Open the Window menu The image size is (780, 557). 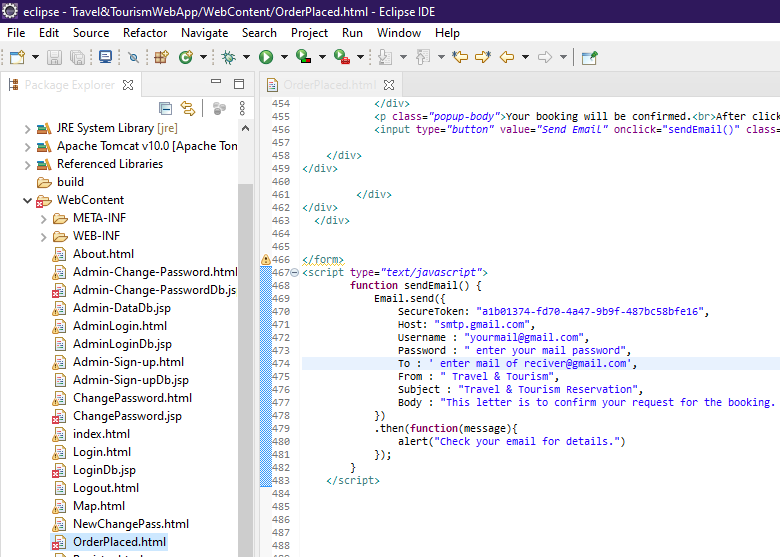click(x=398, y=33)
